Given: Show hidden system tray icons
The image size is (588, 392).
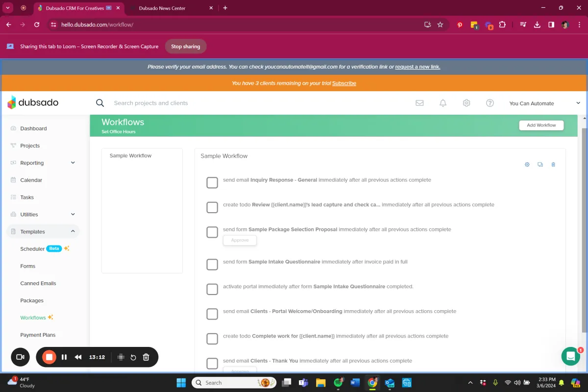Looking at the screenshot, I should click(470, 383).
